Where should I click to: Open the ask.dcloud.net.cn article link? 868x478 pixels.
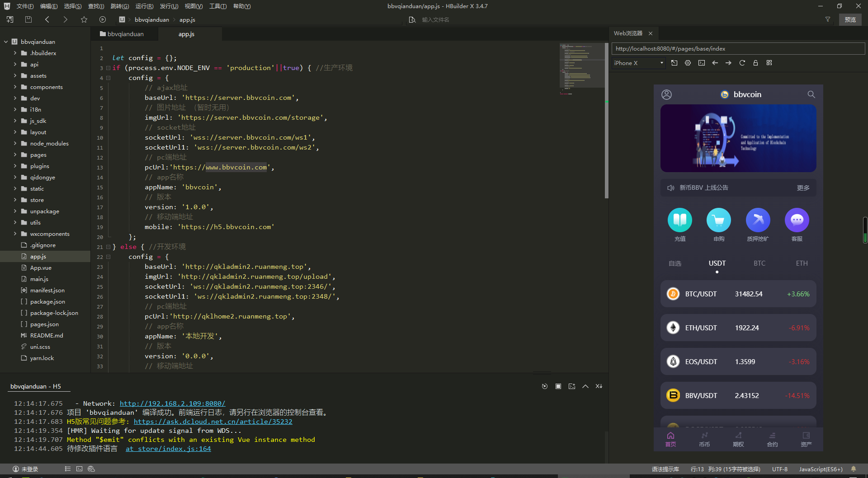coord(213,422)
